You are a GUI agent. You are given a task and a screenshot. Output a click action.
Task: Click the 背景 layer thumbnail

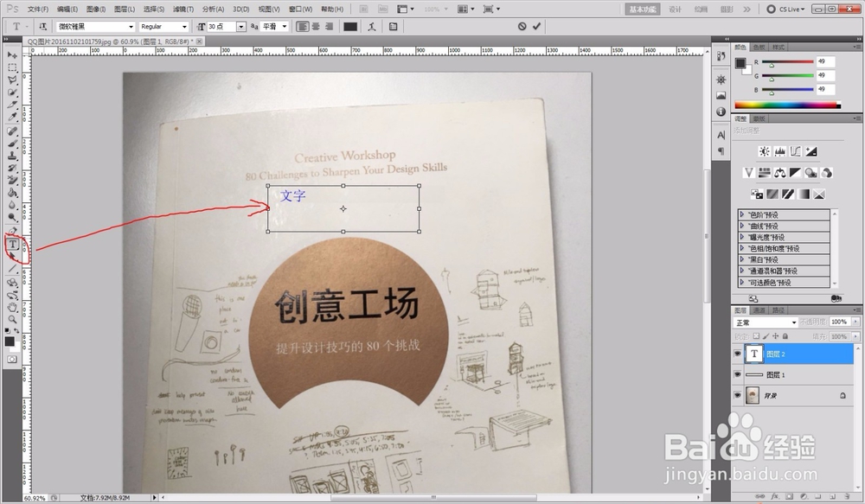pos(753,395)
